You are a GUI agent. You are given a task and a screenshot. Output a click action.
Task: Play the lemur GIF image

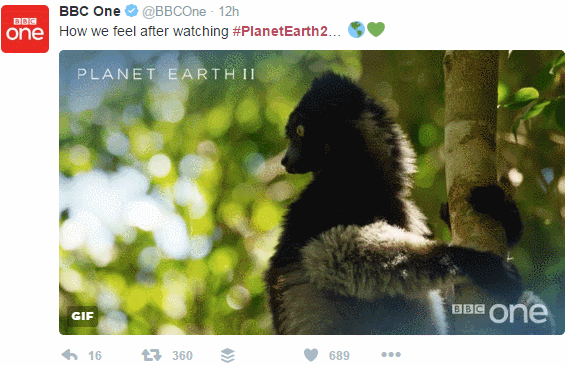point(312,192)
